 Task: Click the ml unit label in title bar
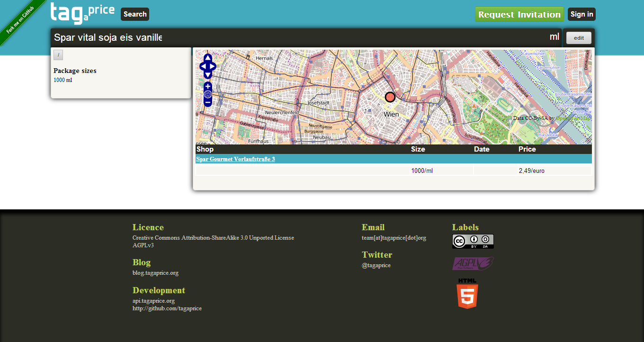click(555, 37)
